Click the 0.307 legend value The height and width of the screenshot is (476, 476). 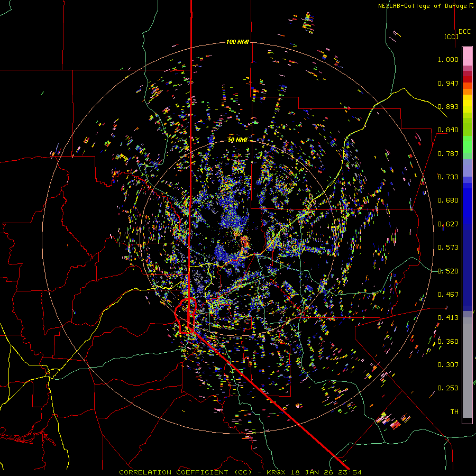point(448,364)
